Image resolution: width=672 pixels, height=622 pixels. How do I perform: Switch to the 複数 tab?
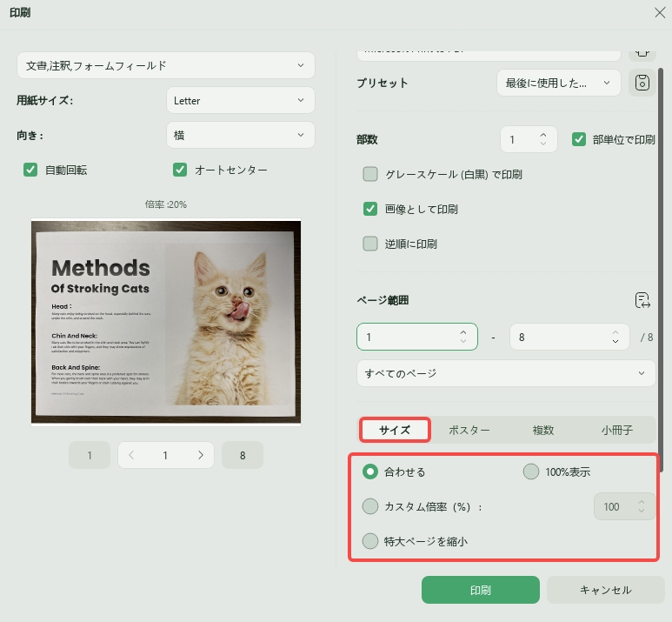point(543,430)
